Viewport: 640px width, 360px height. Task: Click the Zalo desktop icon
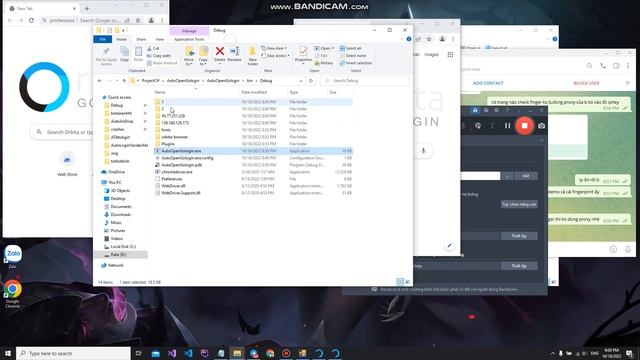click(x=13, y=257)
